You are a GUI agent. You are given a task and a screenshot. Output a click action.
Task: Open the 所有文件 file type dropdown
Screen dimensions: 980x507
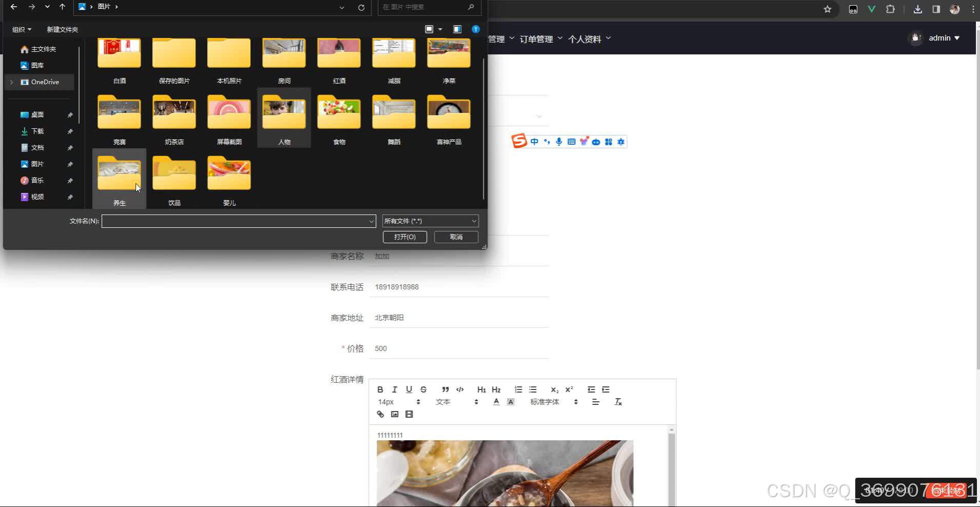[429, 221]
